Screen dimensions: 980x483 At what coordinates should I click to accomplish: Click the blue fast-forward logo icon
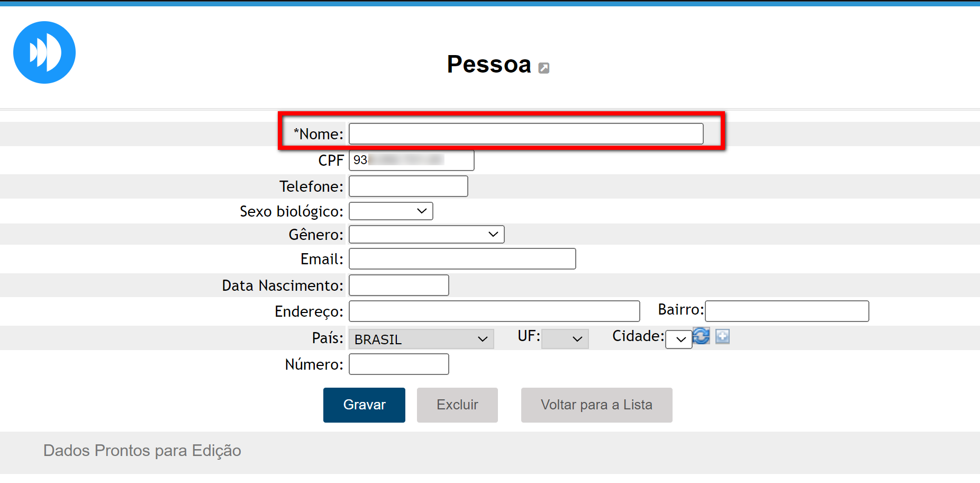tap(44, 52)
